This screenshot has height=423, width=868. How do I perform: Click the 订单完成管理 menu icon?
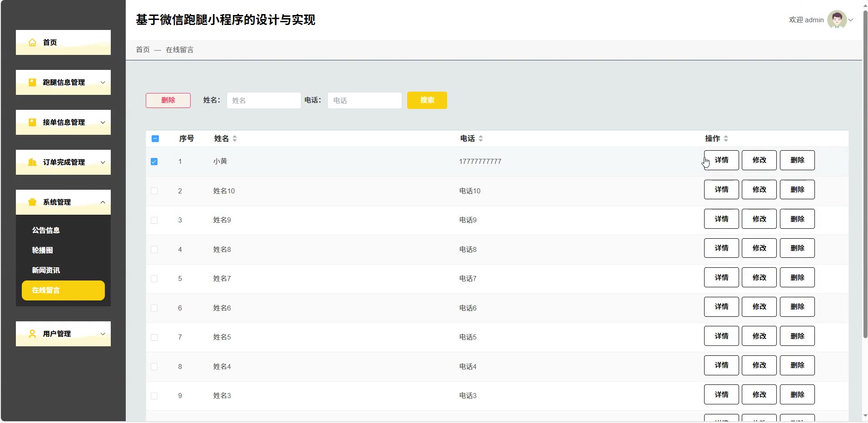[32, 162]
